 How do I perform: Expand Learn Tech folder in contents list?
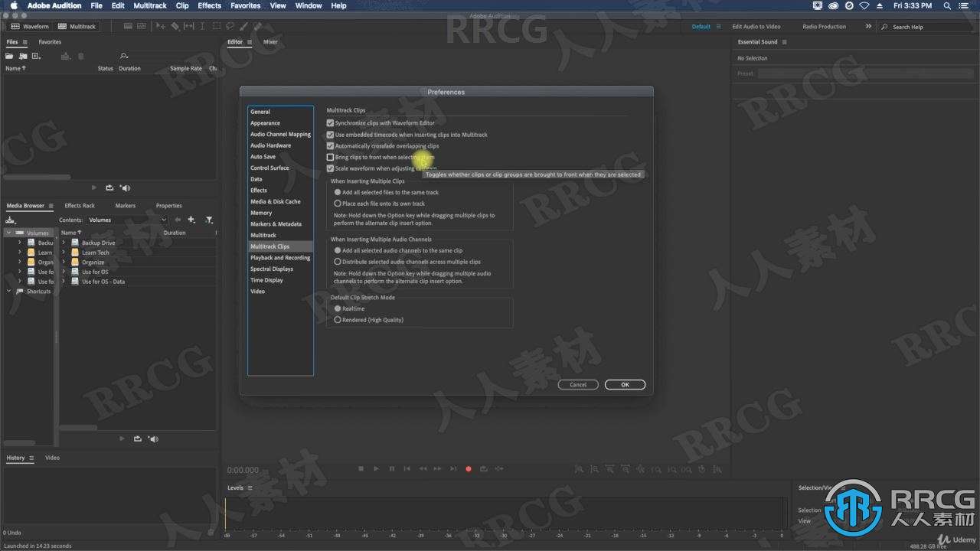[64, 253]
